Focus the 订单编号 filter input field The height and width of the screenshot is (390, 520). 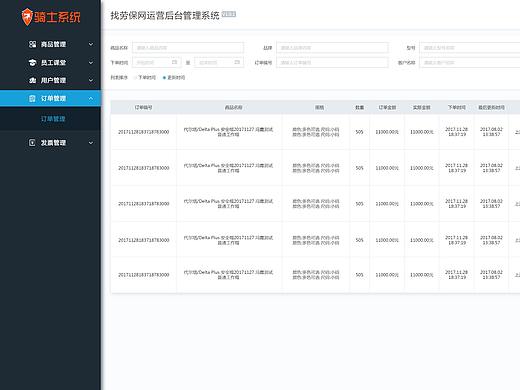click(332, 62)
